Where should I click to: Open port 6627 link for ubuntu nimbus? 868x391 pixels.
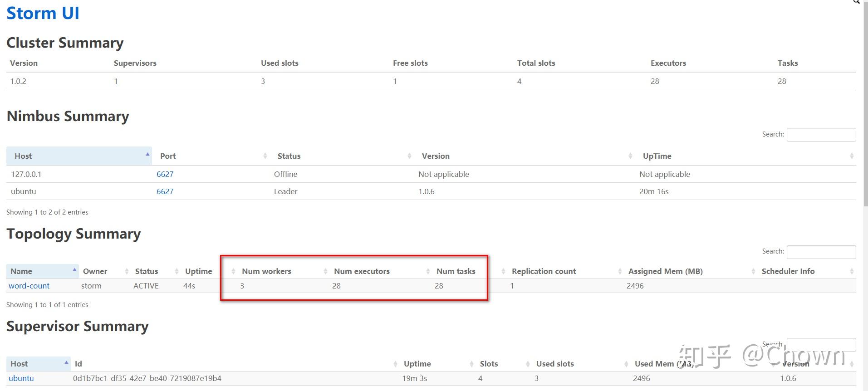pyautogui.click(x=165, y=191)
